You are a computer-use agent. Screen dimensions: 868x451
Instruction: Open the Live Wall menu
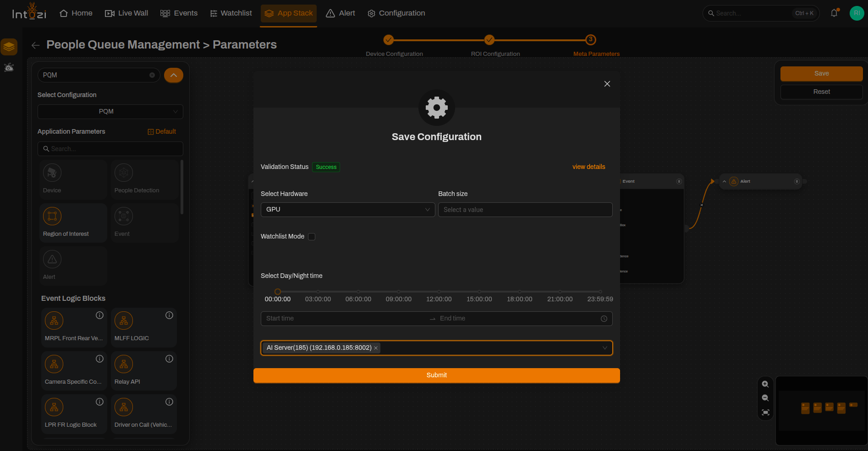126,13
